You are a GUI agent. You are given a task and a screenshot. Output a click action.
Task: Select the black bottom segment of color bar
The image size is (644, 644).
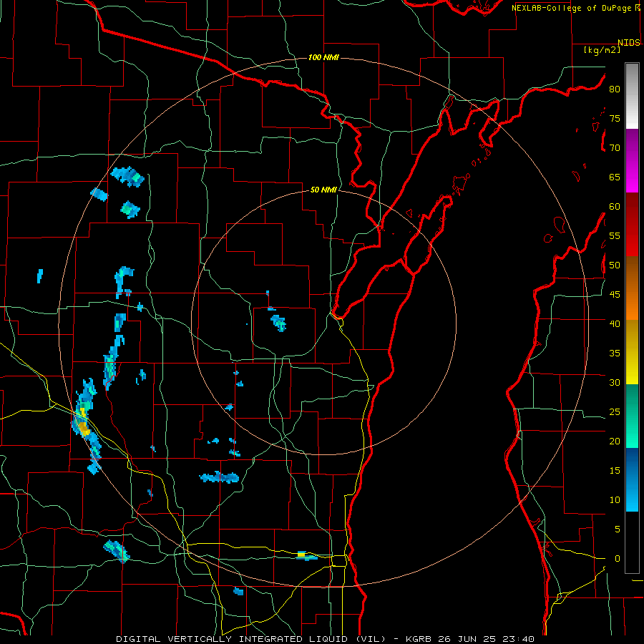tap(632, 542)
